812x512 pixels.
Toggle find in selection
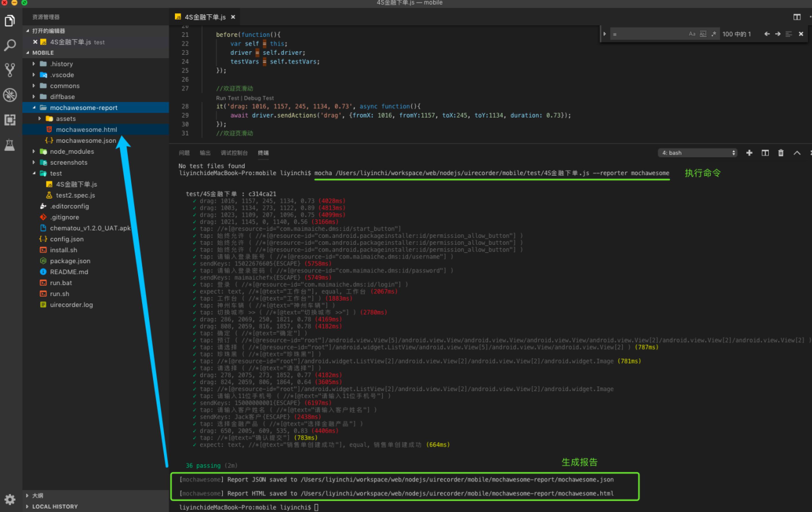[789, 34]
